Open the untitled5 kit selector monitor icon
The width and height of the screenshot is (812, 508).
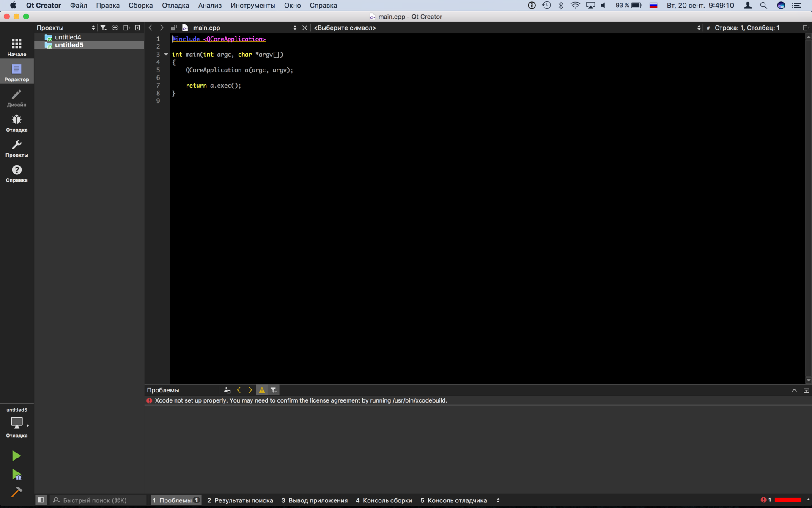[x=16, y=422]
